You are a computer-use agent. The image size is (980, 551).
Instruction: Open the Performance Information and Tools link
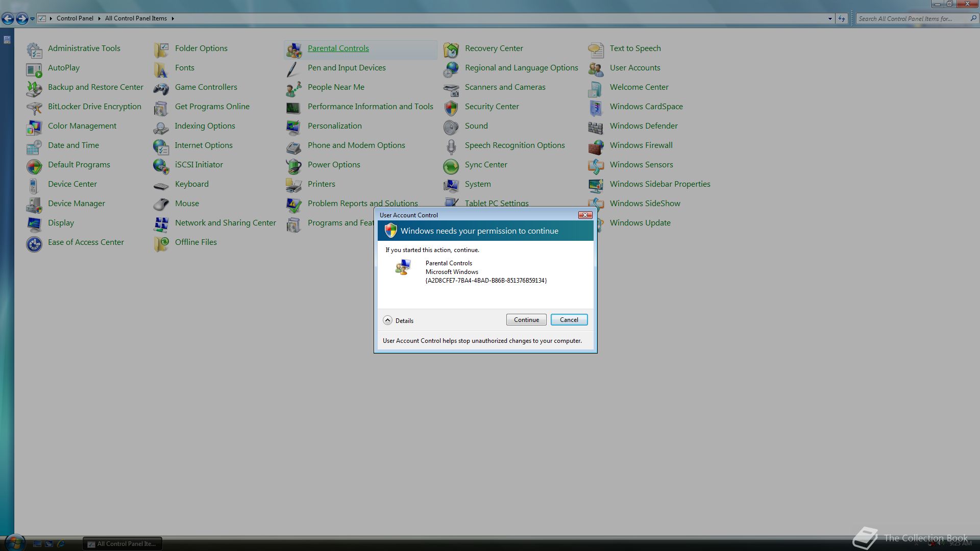[x=370, y=107]
